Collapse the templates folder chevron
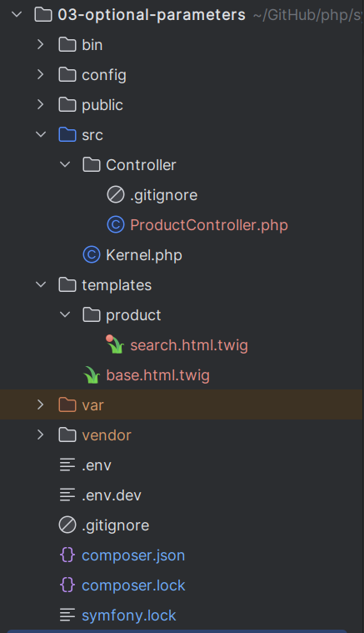 click(x=41, y=284)
